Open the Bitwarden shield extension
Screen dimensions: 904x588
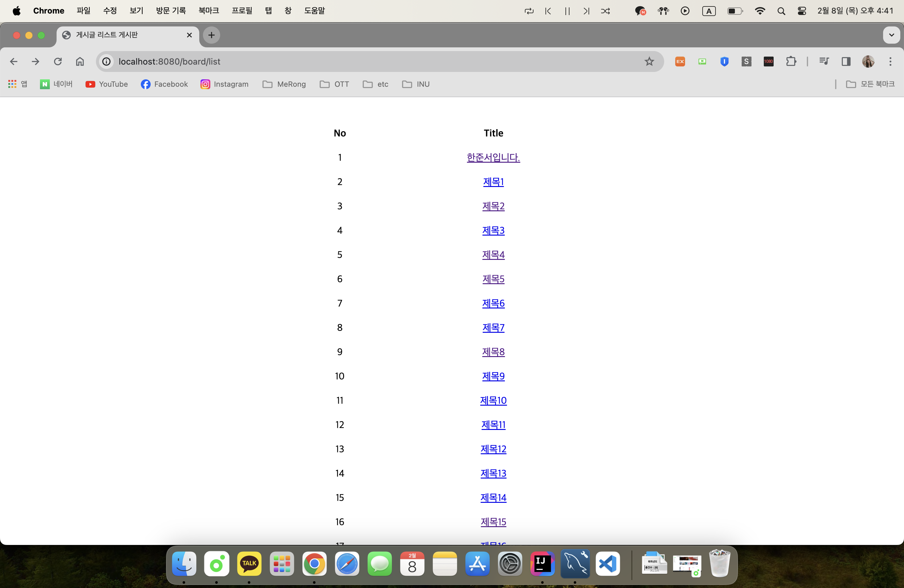(x=724, y=62)
